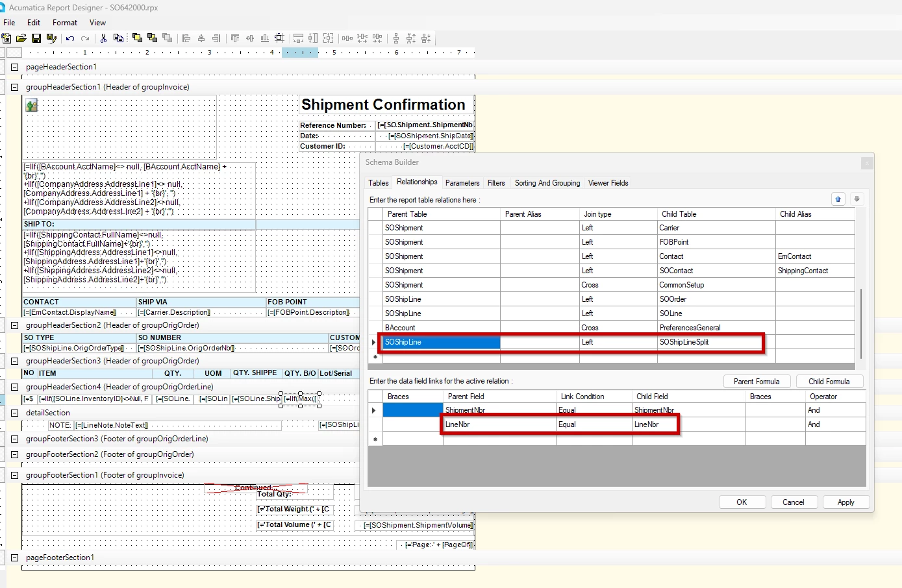This screenshot has height=588, width=902.
Task: Click OK in the Schema Builder
Action: pyautogui.click(x=742, y=502)
